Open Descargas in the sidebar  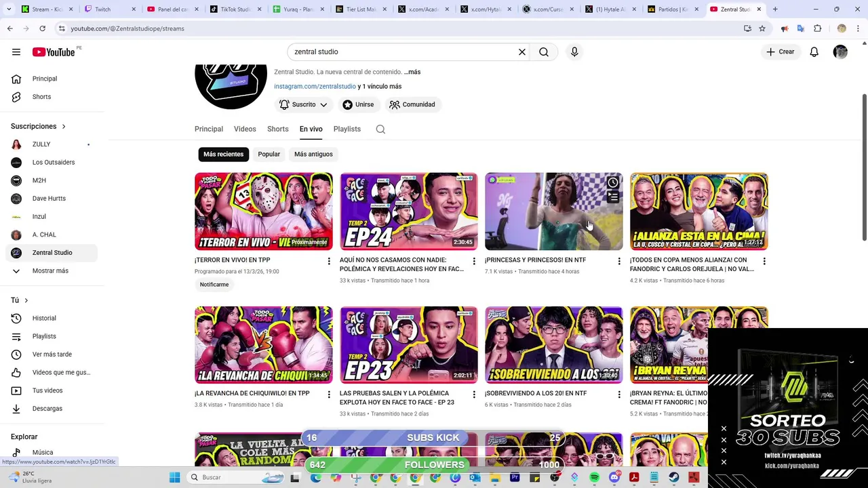[x=52, y=409]
